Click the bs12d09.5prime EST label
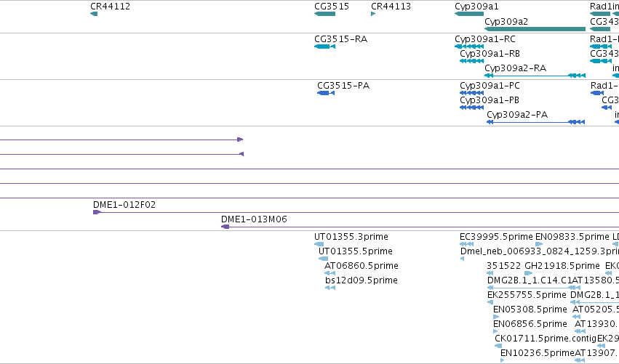The image size is (619, 364). (x=362, y=280)
